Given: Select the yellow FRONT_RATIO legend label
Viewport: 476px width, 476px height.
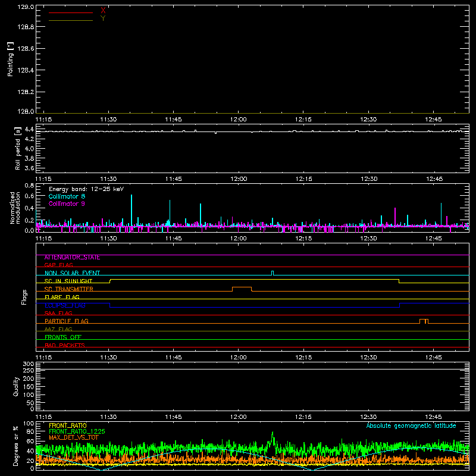Looking at the screenshot, I should [68, 425].
